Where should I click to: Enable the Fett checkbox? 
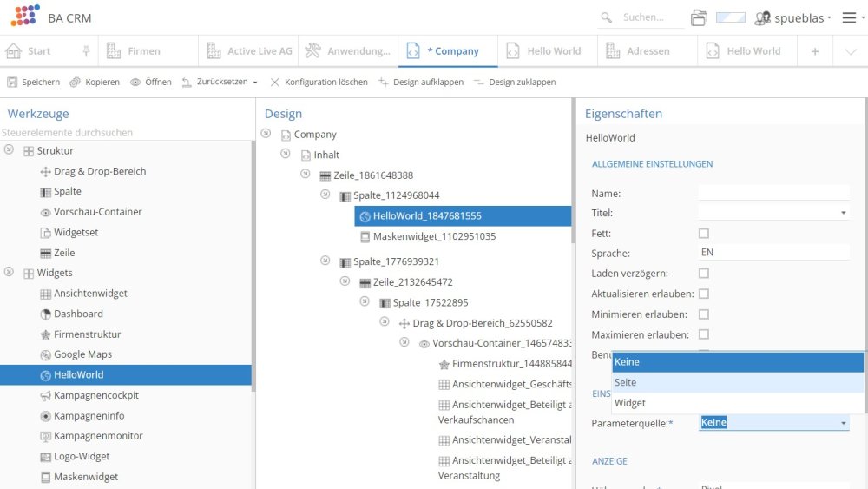click(704, 234)
